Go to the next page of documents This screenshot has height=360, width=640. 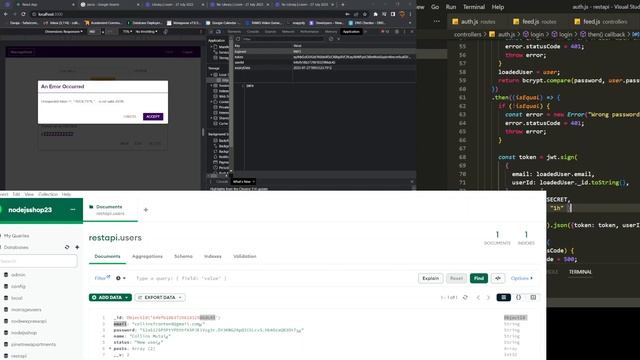tap(488, 297)
